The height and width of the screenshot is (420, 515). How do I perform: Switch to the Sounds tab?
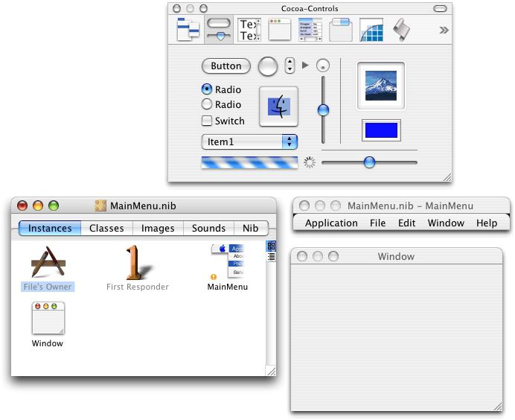pos(208,228)
